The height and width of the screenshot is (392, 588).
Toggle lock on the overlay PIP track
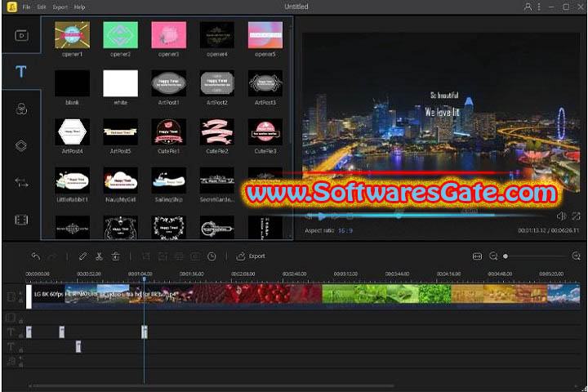[20, 321]
